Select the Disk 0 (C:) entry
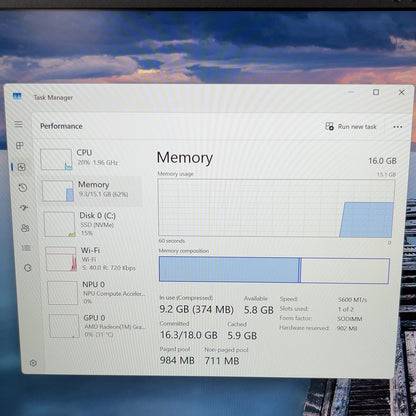 tap(93, 224)
